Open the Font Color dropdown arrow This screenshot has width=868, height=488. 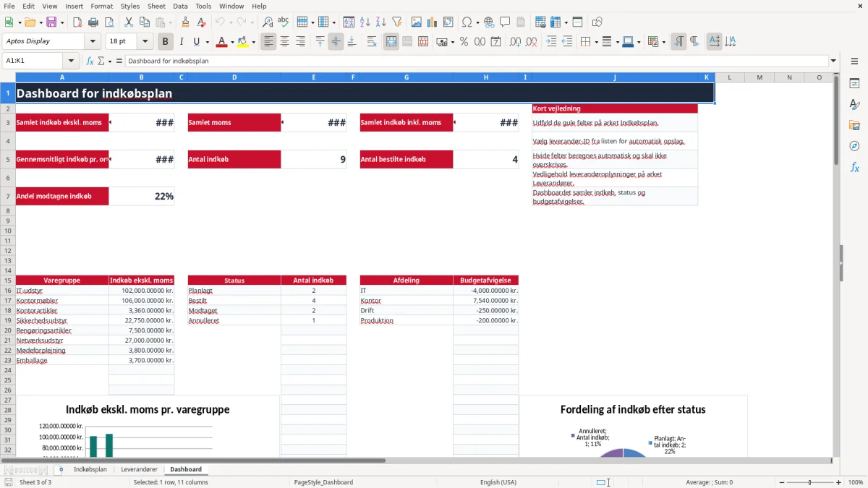click(232, 42)
